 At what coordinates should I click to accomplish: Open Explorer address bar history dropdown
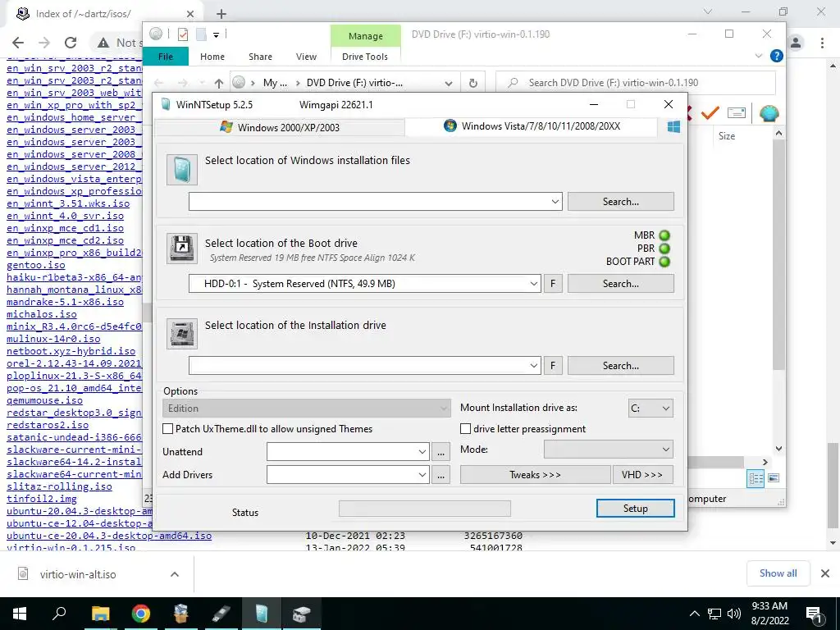(449, 83)
